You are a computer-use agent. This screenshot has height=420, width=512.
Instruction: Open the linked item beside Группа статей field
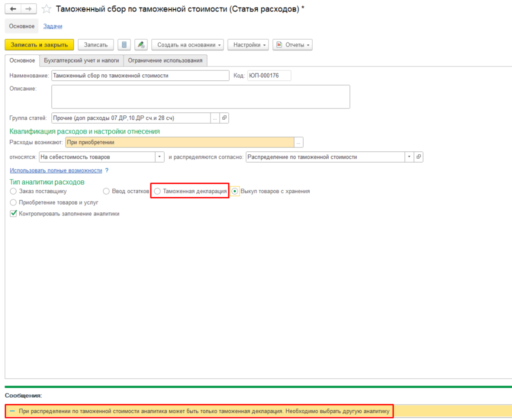click(224, 118)
